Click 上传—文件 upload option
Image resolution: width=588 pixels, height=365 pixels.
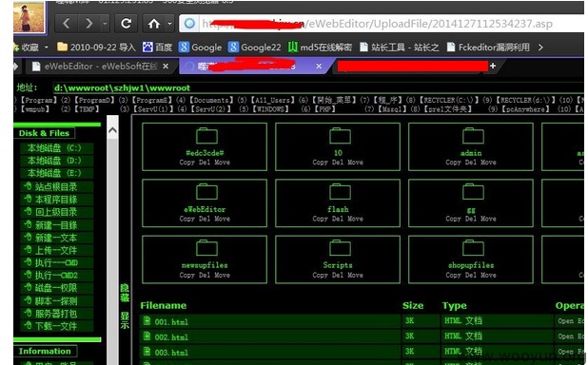point(57,250)
